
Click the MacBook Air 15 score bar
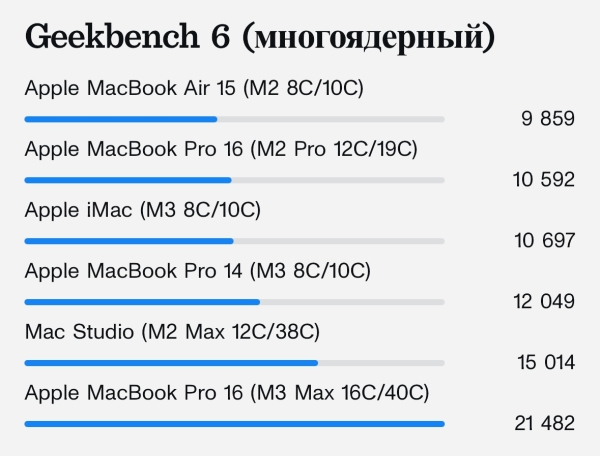(235, 119)
